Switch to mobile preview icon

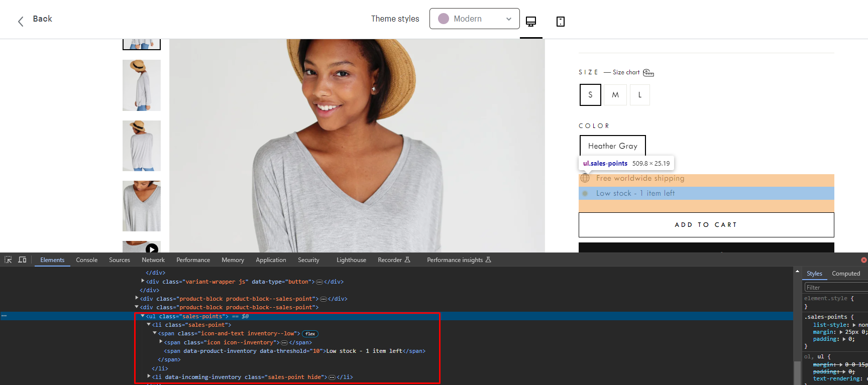point(561,21)
